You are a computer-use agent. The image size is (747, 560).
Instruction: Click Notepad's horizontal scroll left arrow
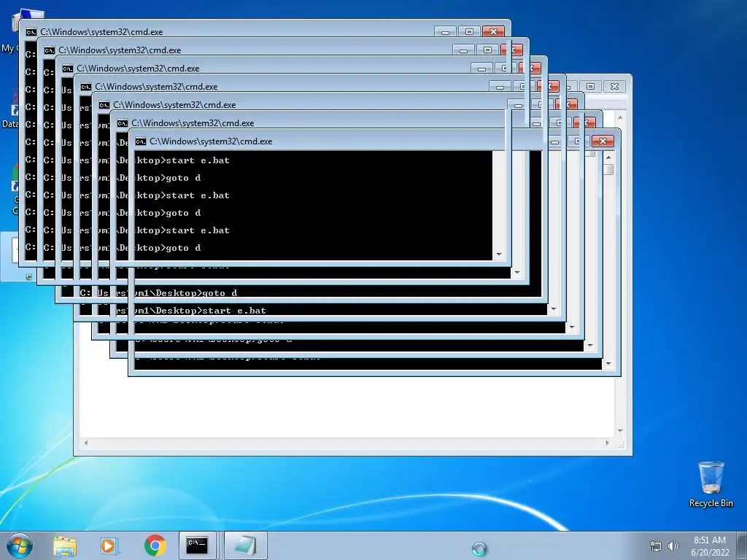tap(86, 443)
